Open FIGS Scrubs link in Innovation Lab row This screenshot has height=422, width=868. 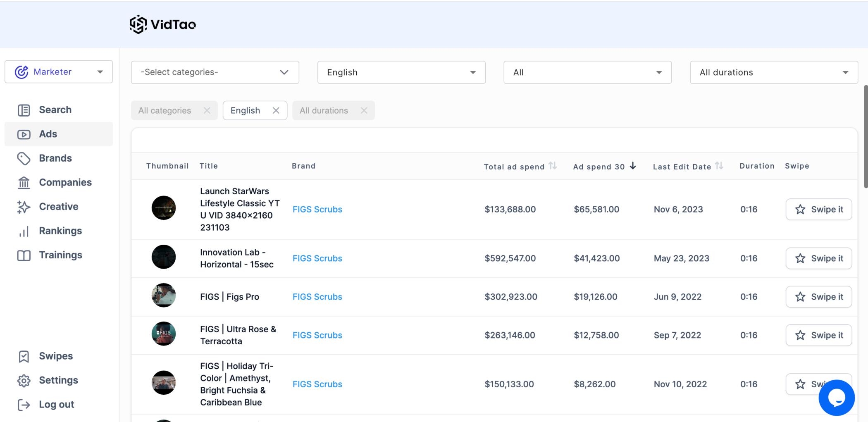[317, 258]
